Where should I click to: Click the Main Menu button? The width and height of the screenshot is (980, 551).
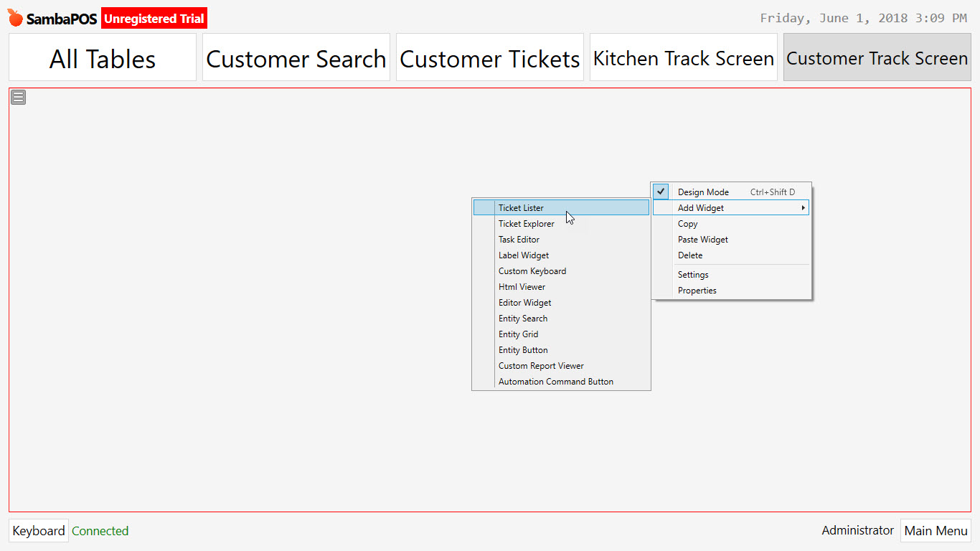tap(936, 530)
